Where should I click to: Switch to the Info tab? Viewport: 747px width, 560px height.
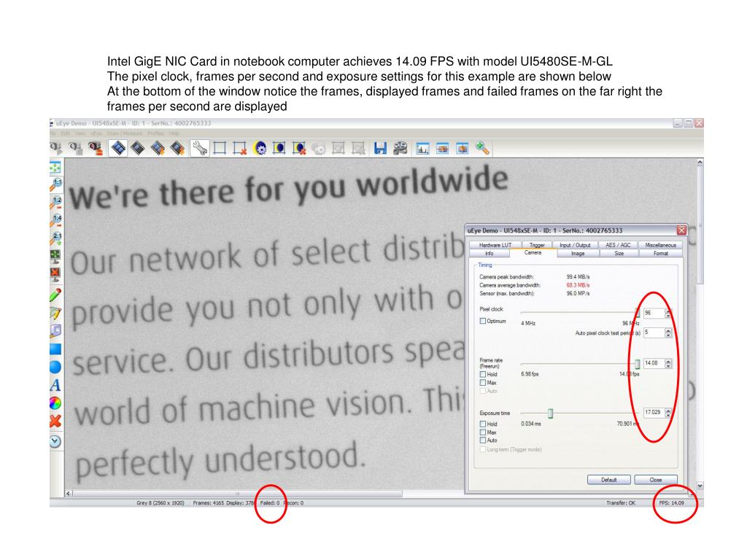(x=489, y=253)
